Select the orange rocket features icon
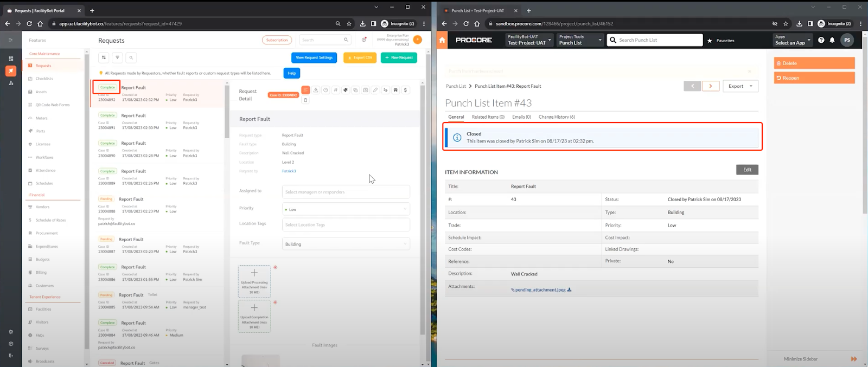The width and height of the screenshot is (868, 367). click(x=11, y=71)
